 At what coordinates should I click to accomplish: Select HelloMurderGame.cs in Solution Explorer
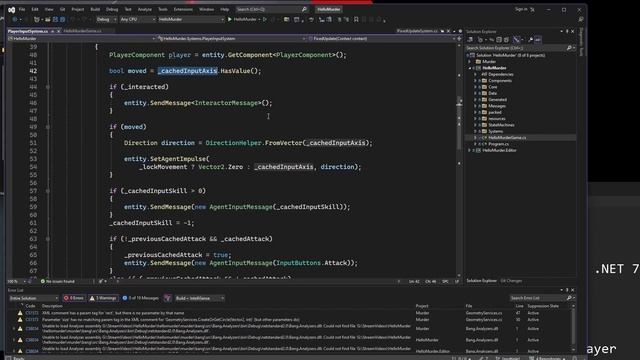(x=507, y=138)
